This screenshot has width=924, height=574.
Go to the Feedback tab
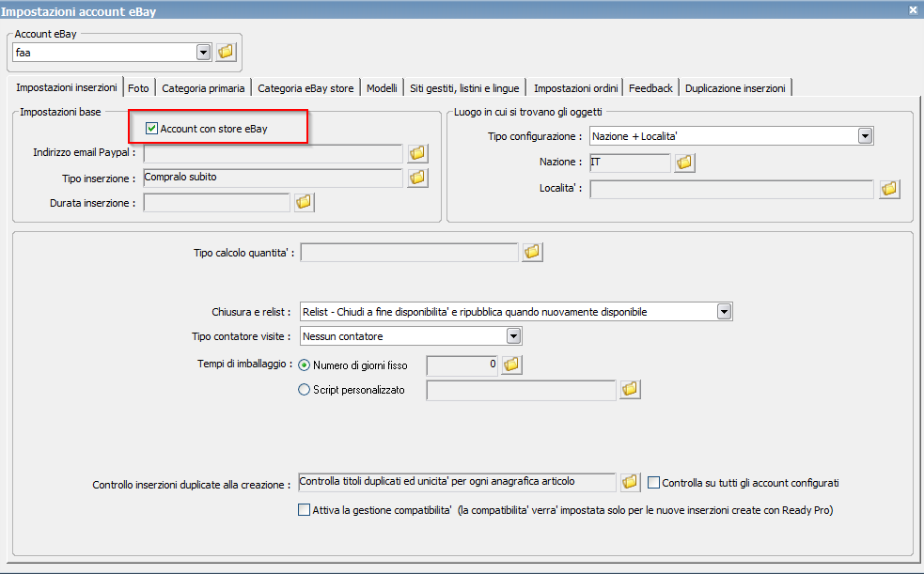650,88
